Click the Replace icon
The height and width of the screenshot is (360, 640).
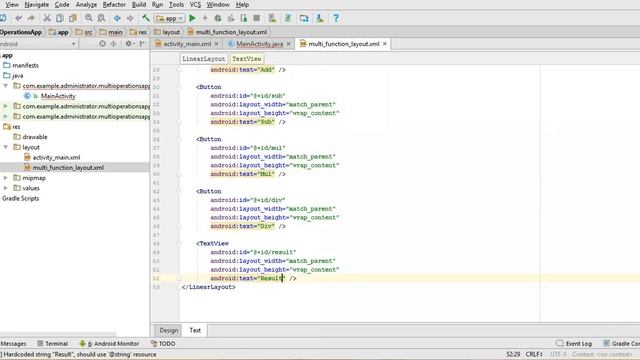pyautogui.click(x=101, y=18)
